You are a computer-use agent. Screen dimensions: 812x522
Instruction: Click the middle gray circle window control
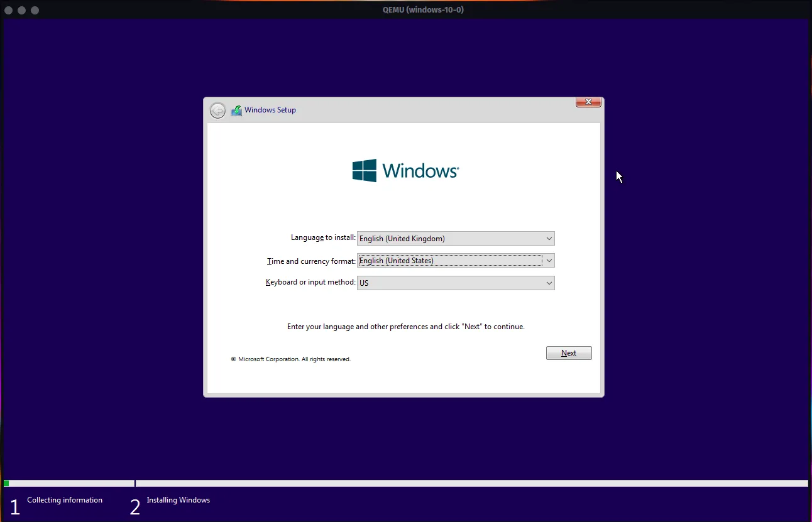21,10
